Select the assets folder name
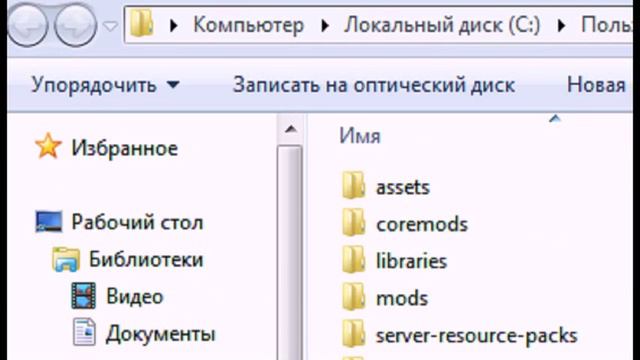640x360 pixels. coord(402,188)
